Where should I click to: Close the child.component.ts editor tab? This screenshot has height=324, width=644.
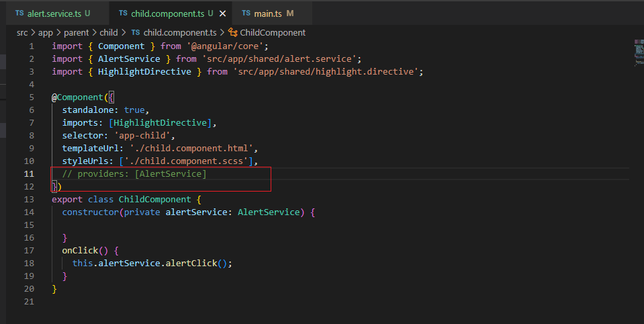tap(222, 13)
